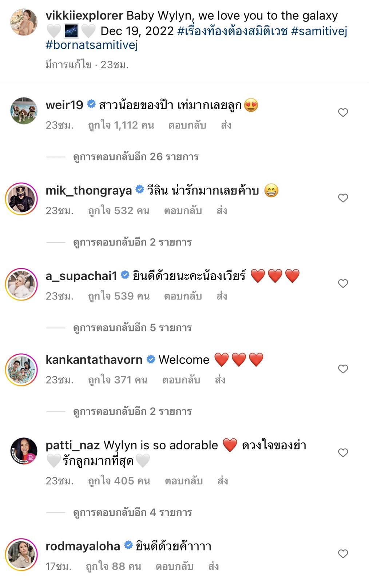Viewport: 369px width, 588px height.
Task: Open the #bornatsamitivej hashtag link
Action: (x=92, y=45)
